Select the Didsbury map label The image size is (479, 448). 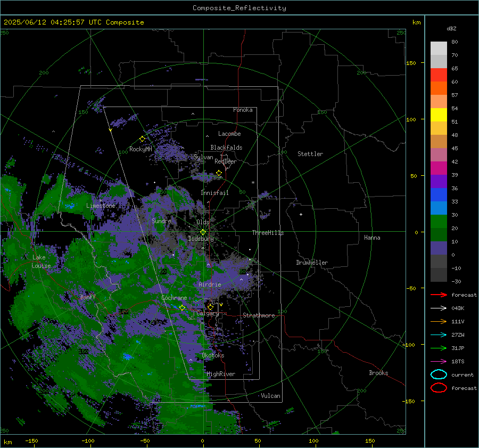click(201, 239)
